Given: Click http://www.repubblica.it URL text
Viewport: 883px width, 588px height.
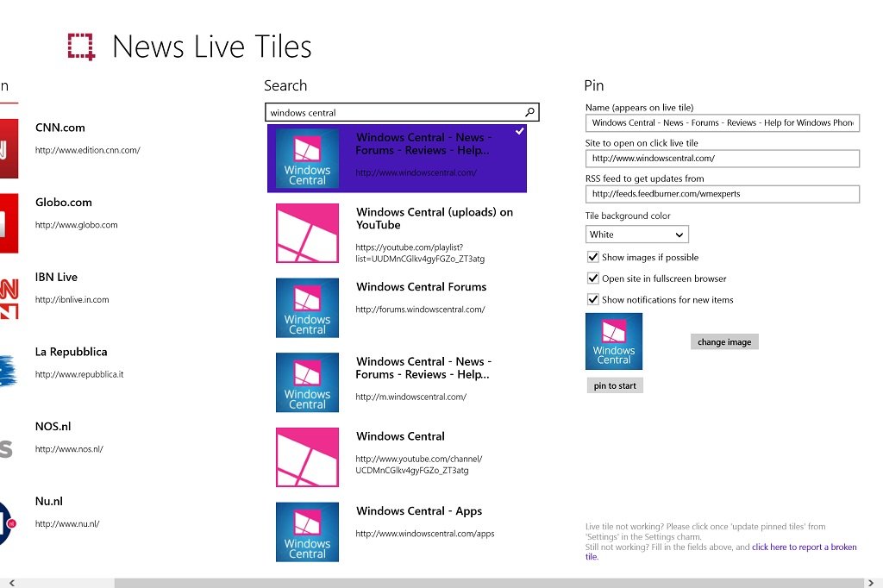Looking at the screenshot, I should (x=79, y=374).
